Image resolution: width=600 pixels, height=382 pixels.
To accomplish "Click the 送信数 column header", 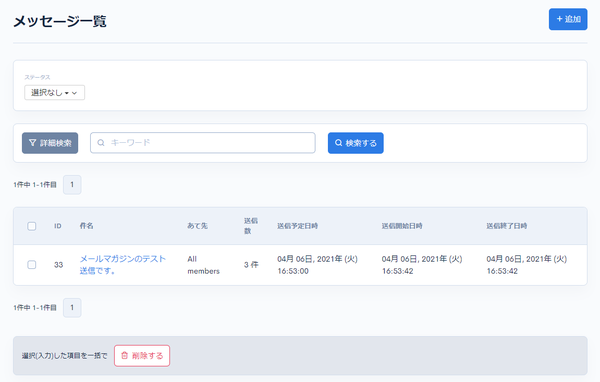I will (251, 226).
